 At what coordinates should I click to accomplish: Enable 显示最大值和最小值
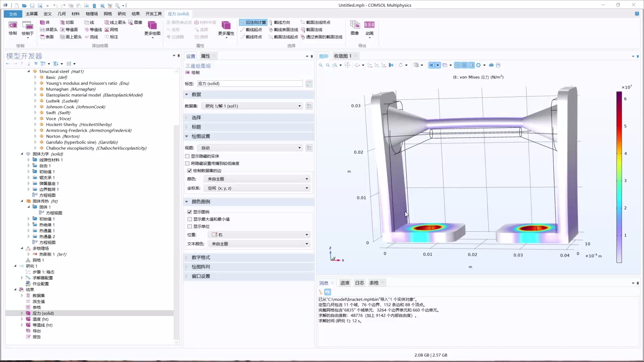(189, 219)
